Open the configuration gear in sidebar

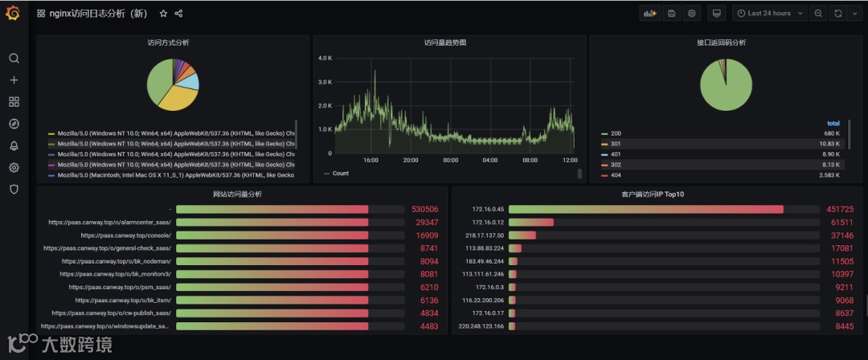pyautogui.click(x=14, y=167)
